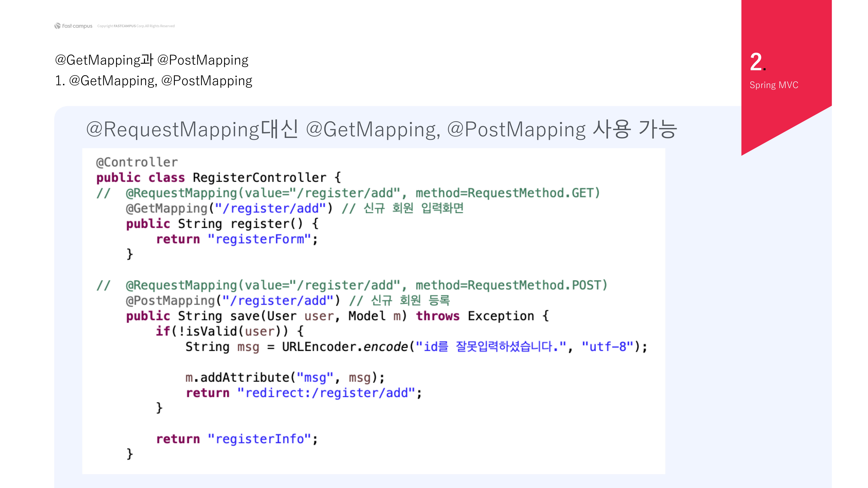This screenshot has height=488, width=868.
Task: Click the 'registerInfo' return string
Action: [259, 439]
